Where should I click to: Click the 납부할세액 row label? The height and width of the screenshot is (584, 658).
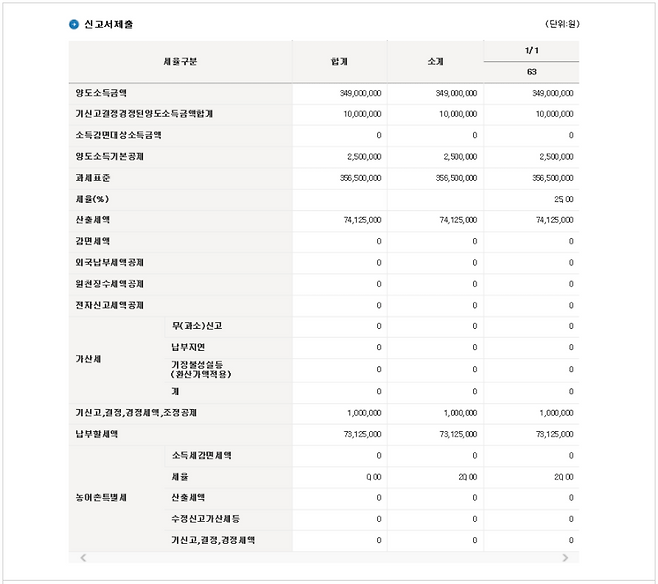coord(96,434)
